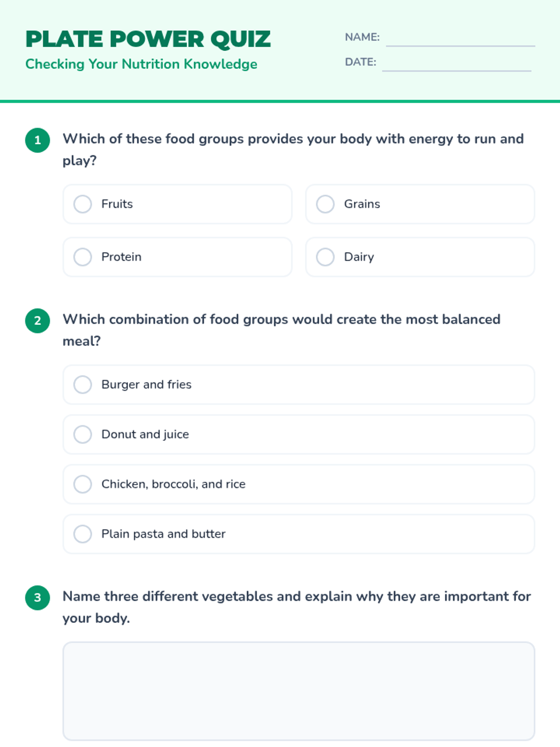Viewport: 560px width, 747px height.
Task: Click the question 3 number badge
Action: [37, 598]
